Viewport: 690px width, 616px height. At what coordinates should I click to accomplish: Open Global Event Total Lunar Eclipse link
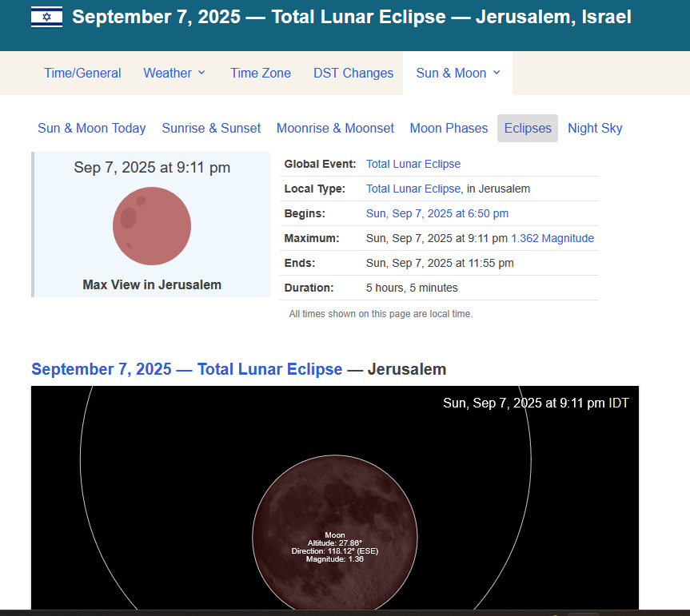(413, 164)
